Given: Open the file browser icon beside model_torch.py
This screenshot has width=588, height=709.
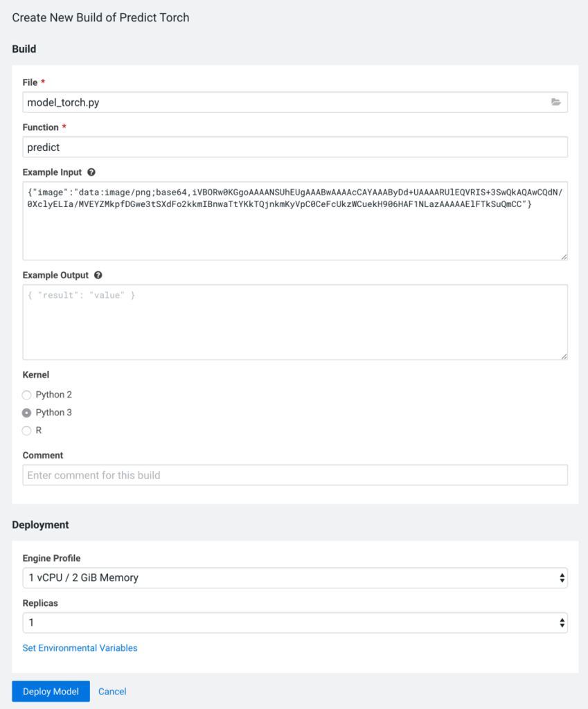Looking at the screenshot, I should pyautogui.click(x=556, y=102).
